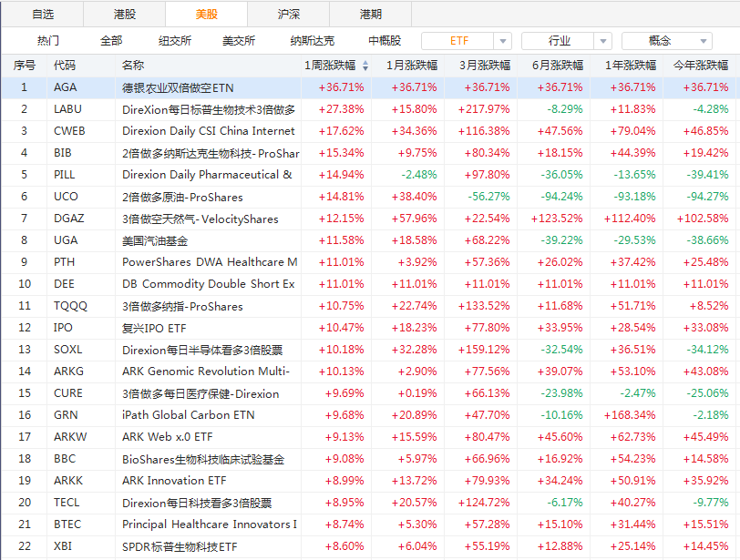Select the 行业 filter button
The height and width of the screenshot is (560, 740).
click(558, 41)
